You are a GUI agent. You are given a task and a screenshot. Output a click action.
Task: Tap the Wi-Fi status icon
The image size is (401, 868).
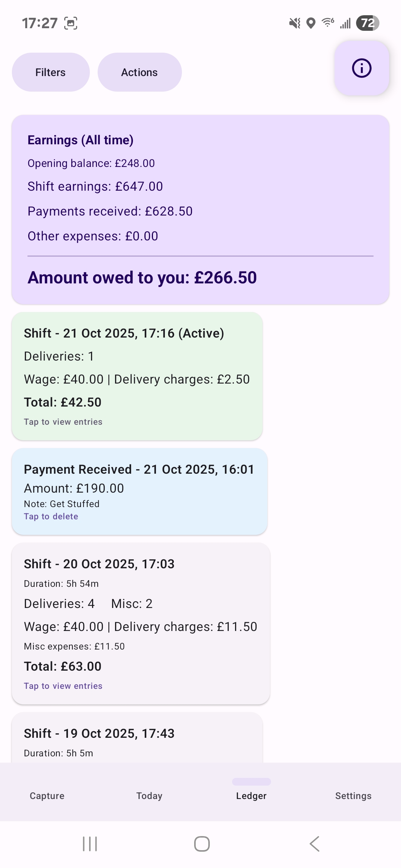point(328,23)
